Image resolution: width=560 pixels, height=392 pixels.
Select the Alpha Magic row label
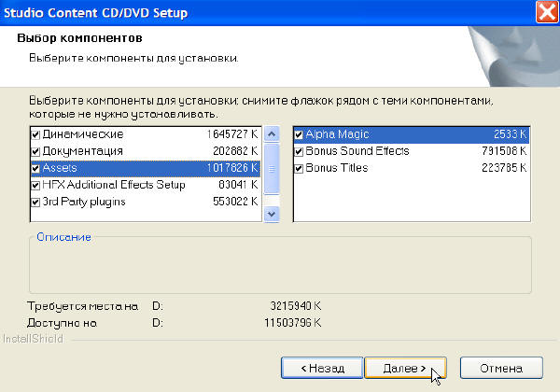click(x=338, y=135)
